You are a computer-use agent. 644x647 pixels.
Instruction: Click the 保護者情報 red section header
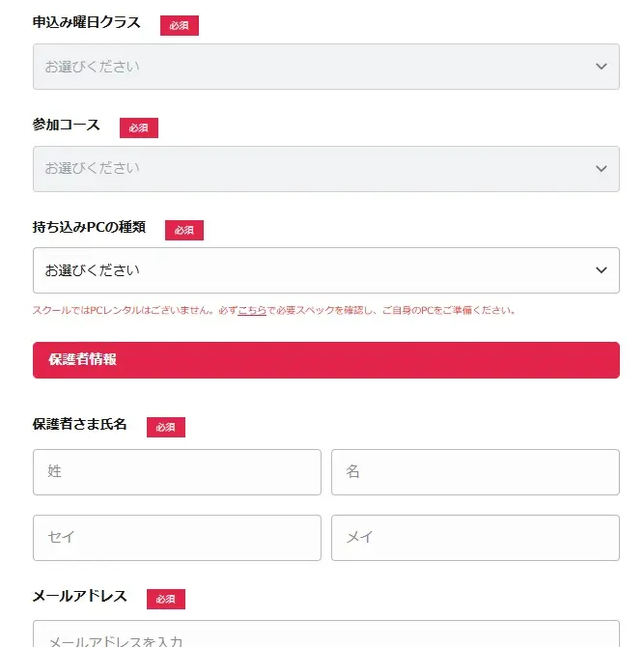pos(325,360)
